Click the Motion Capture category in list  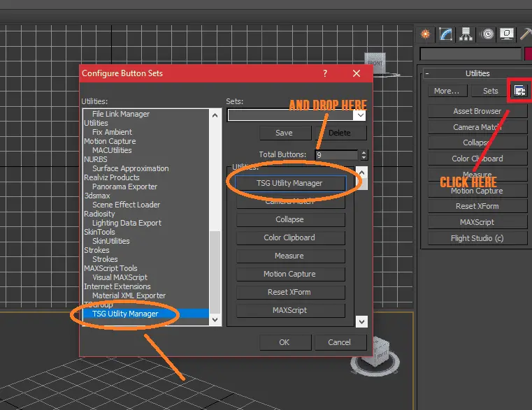pyautogui.click(x=110, y=141)
